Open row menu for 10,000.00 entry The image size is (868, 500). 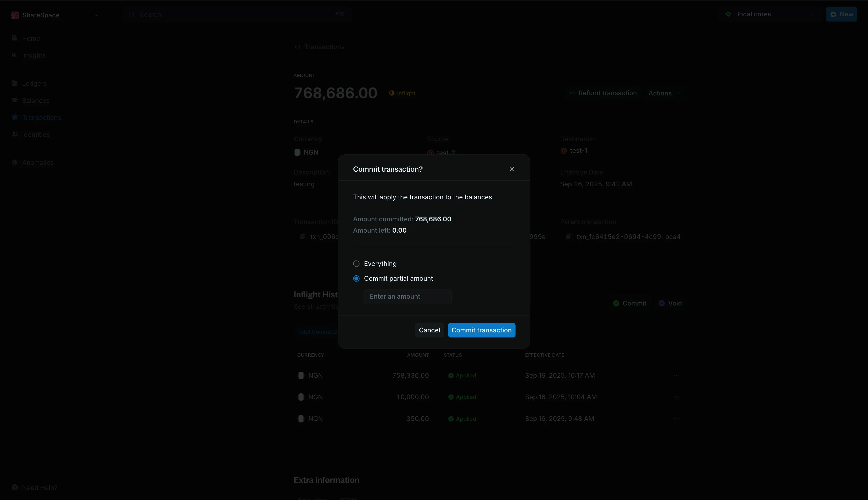coord(676,397)
